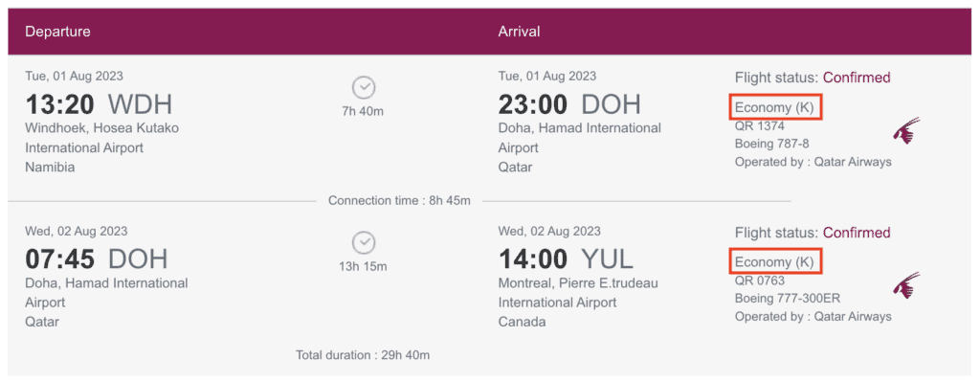Click the WDH airport code
The image size is (980, 382).
(x=140, y=104)
